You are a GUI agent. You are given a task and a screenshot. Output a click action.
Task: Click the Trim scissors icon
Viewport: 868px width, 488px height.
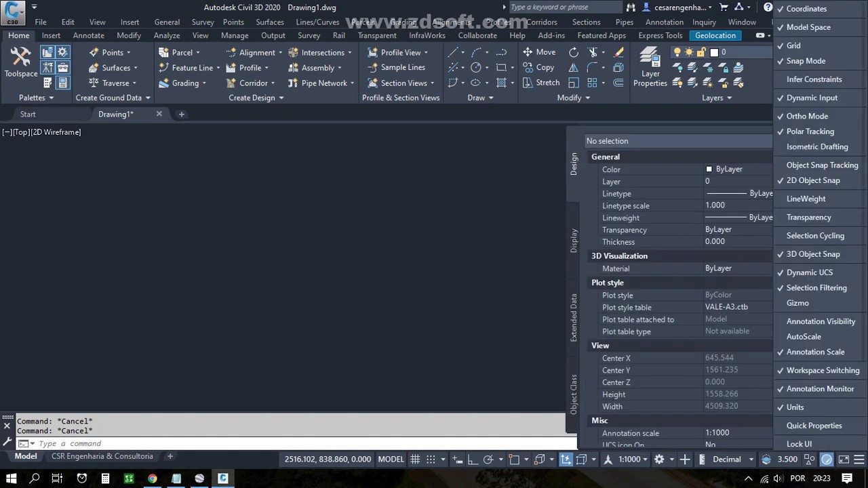coord(593,52)
